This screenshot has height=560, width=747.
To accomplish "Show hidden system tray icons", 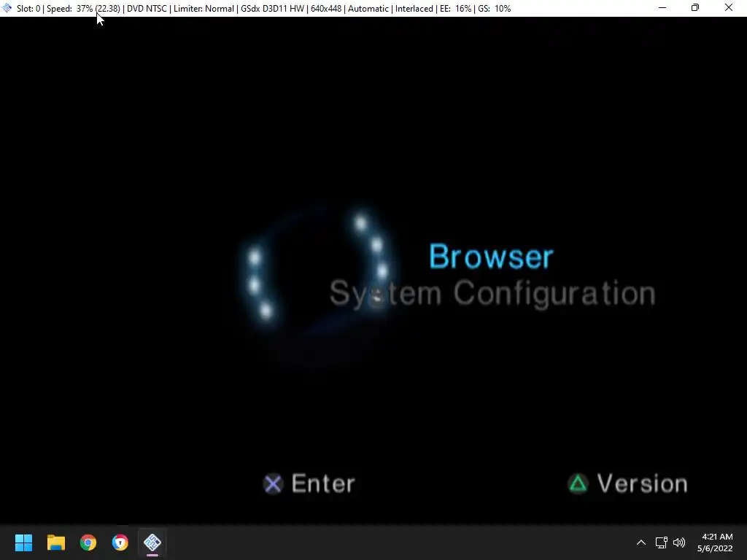I will pyautogui.click(x=641, y=542).
